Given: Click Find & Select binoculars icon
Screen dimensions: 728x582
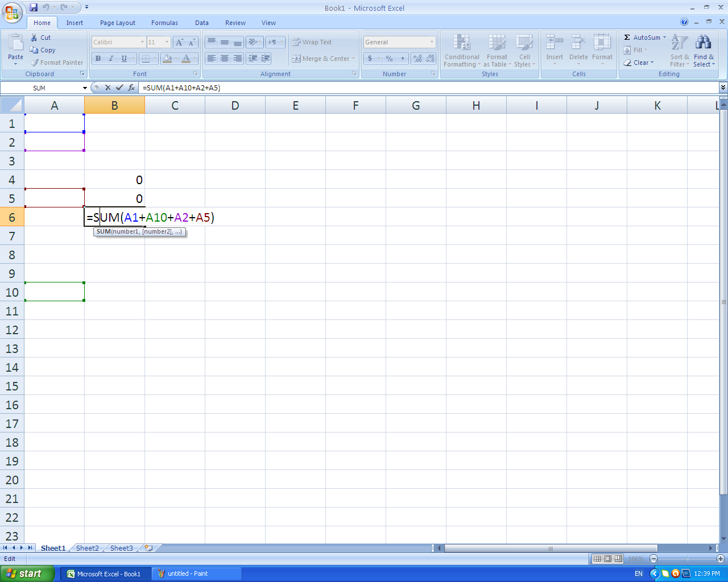Looking at the screenshot, I should click(704, 43).
